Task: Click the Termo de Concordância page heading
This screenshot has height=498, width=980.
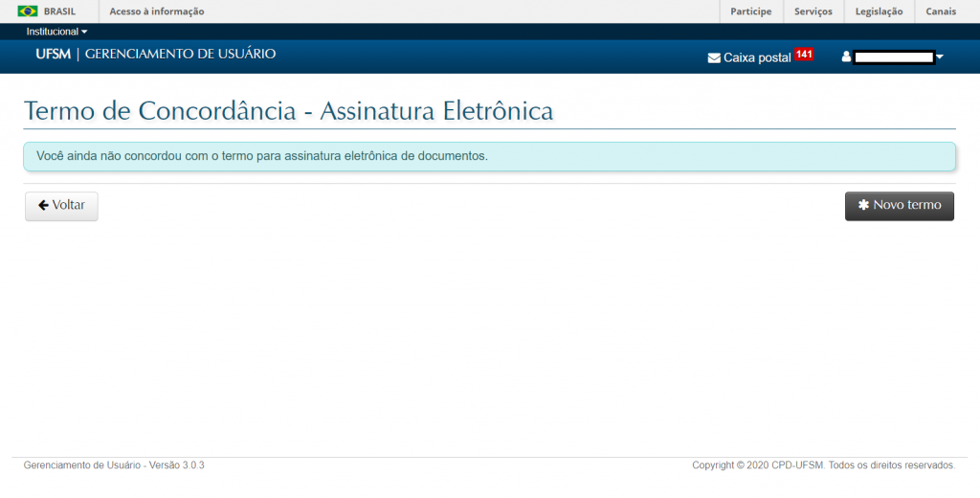Action: point(288,111)
